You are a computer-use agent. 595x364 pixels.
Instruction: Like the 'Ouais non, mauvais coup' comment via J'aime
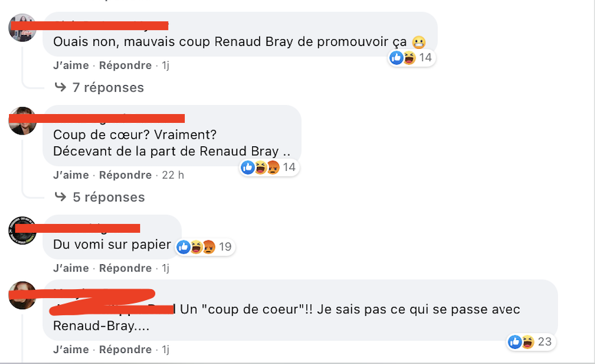click(71, 65)
